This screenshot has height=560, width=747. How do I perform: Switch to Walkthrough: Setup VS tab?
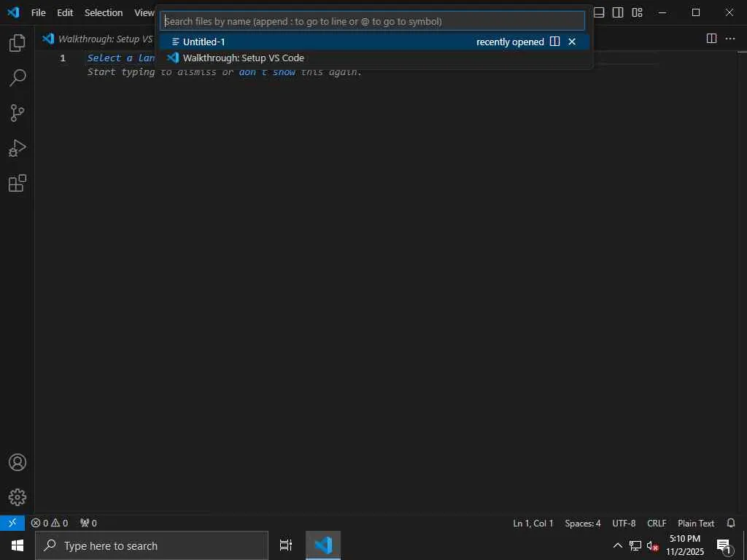coord(97,39)
